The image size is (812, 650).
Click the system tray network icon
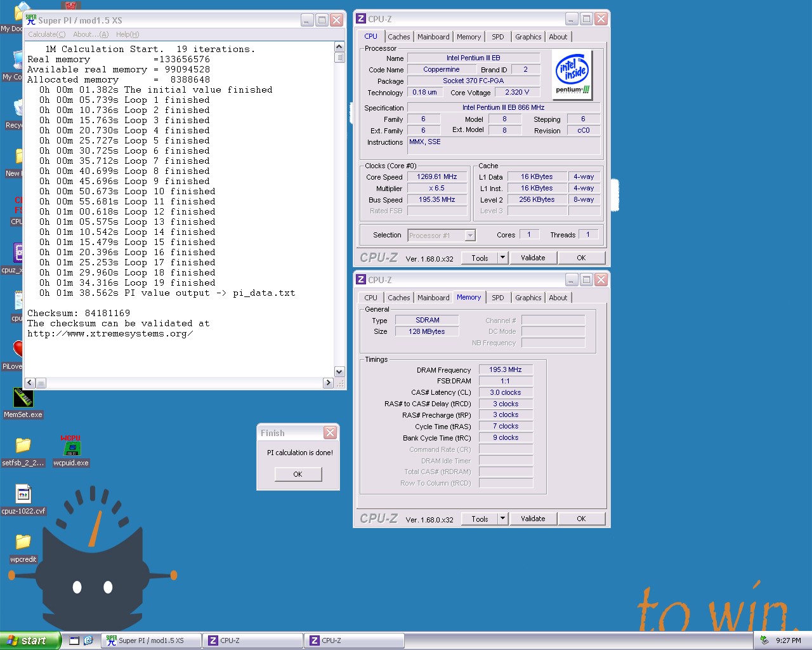coord(764,640)
